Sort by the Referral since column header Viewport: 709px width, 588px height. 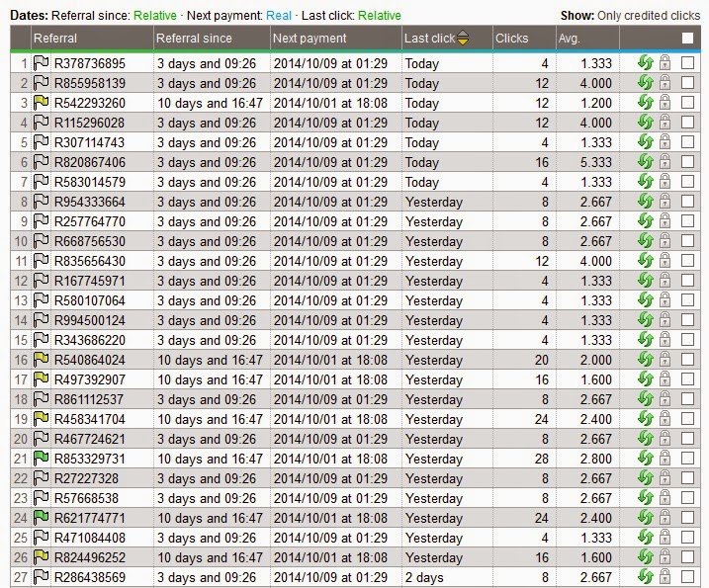(x=194, y=38)
